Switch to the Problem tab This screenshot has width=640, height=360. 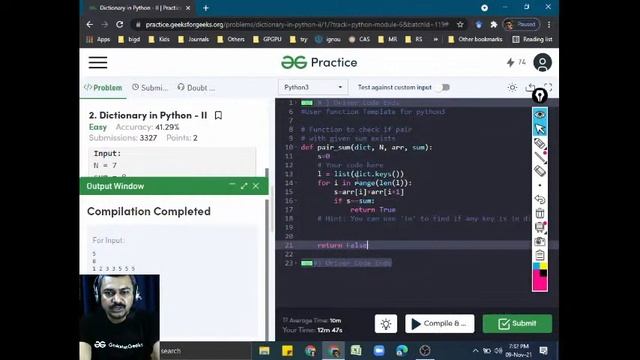pos(103,87)
